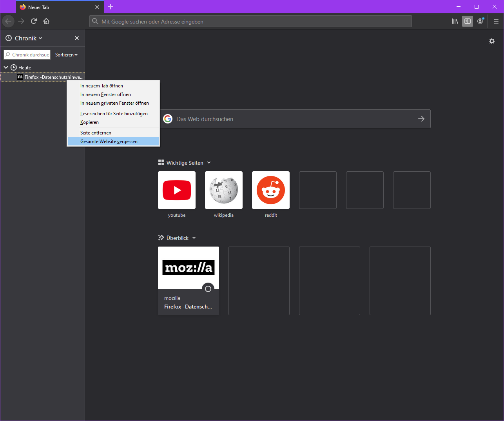The width and height of the screenshot is (504, 421).
Task: Minimize the Firefox window
Action: click(459, 7)
